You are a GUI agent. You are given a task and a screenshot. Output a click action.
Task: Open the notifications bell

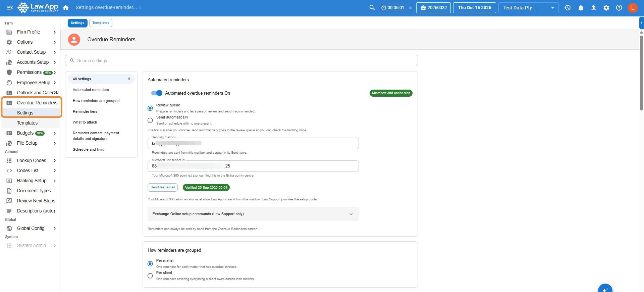point(581,8)
